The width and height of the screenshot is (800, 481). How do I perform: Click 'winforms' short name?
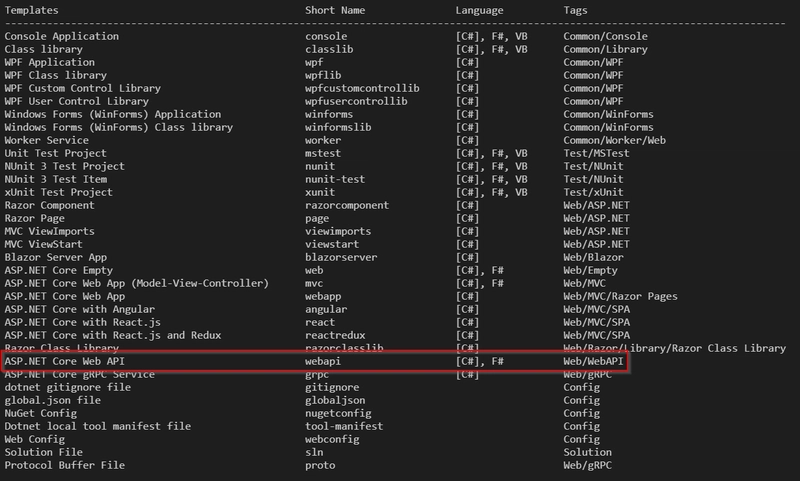[x=329, y=114]
